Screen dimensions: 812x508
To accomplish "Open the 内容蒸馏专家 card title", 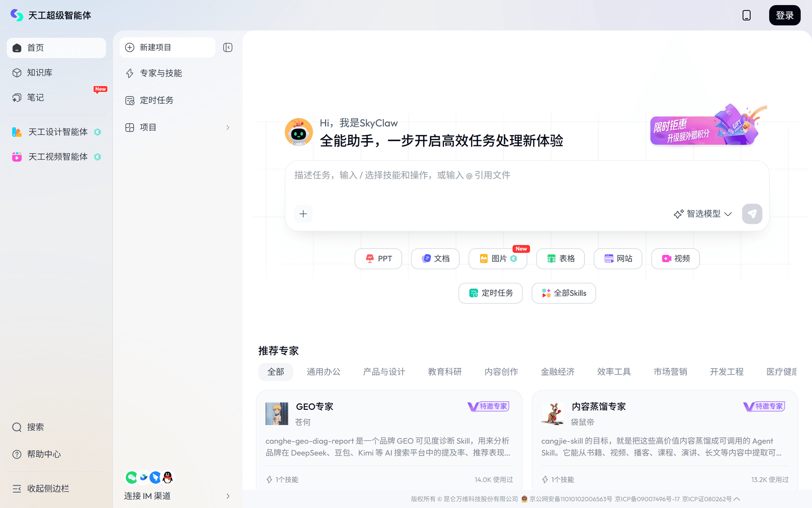I will (598, 407).
